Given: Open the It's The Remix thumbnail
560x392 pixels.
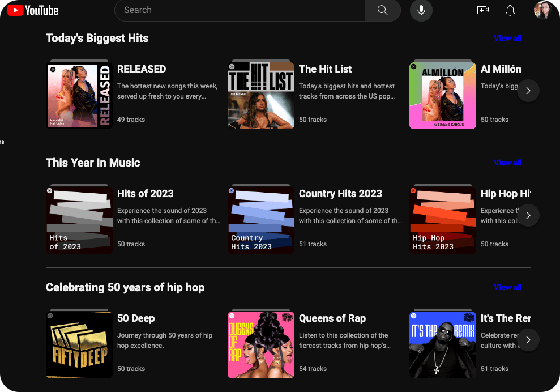Looking at the screenshot, I should pos(442,345).
